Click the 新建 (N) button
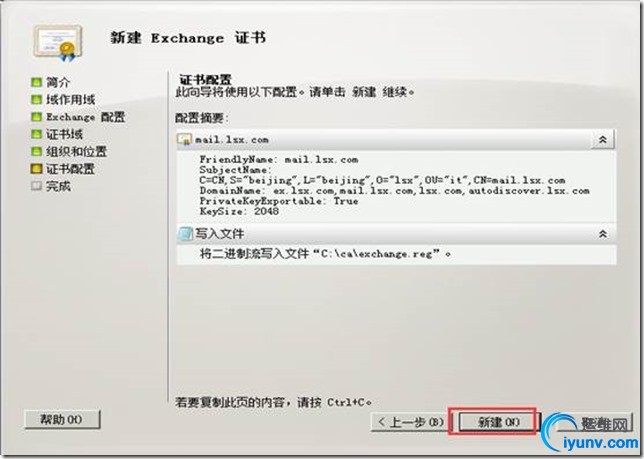 click(x=497, y=422)
